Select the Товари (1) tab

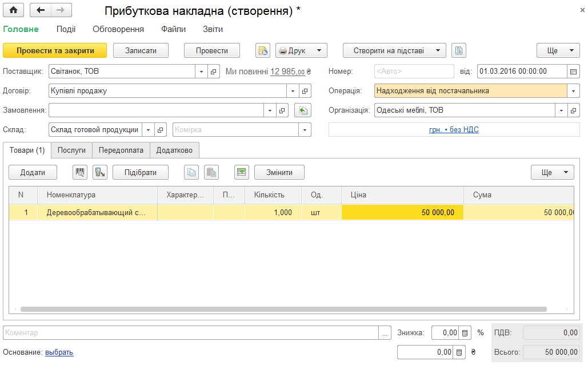click(x=27, y=150)
